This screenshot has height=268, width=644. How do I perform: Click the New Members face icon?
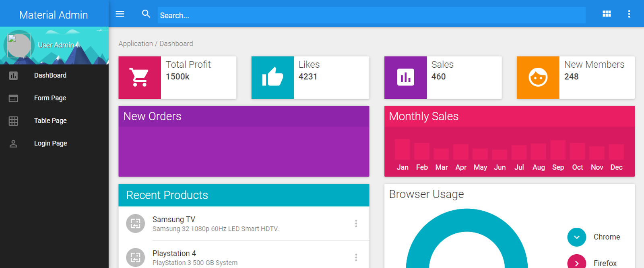[x=538, y=77]
